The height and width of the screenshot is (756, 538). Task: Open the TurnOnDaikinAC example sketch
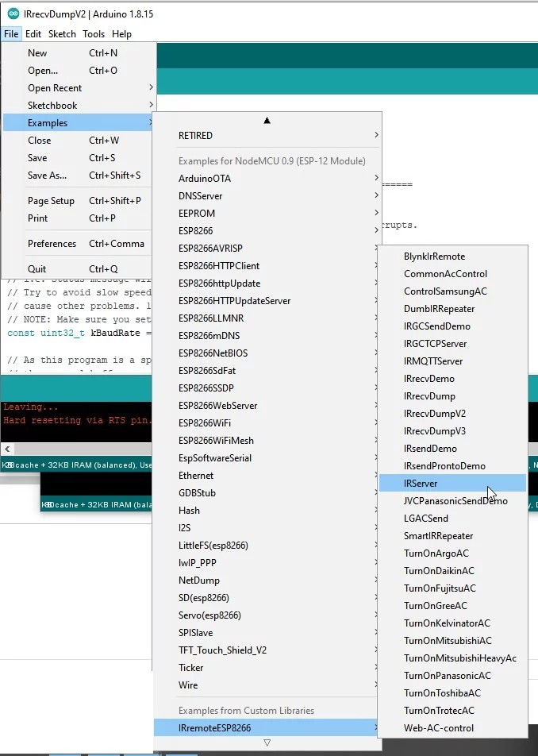[453, 571]
